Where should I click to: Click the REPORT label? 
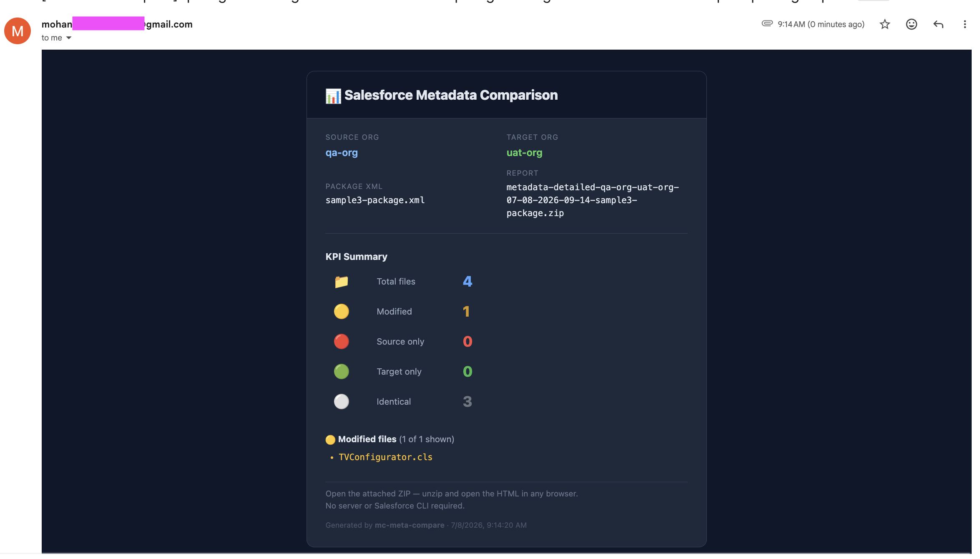click(522, 173)
